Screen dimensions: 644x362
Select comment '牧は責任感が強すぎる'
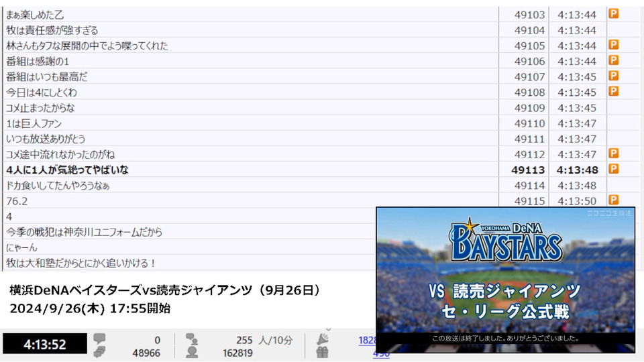click(52, 30)
